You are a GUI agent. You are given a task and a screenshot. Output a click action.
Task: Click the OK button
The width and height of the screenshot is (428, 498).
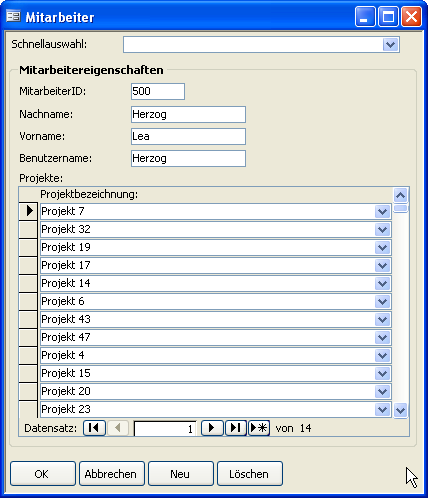click(x=43, y=474)
